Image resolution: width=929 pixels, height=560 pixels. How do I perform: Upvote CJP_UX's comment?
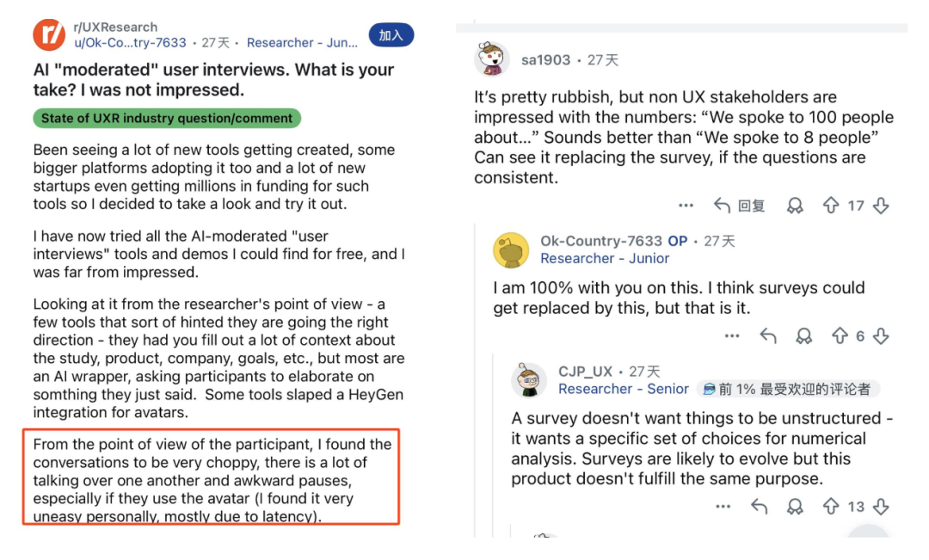coord(831,506)
